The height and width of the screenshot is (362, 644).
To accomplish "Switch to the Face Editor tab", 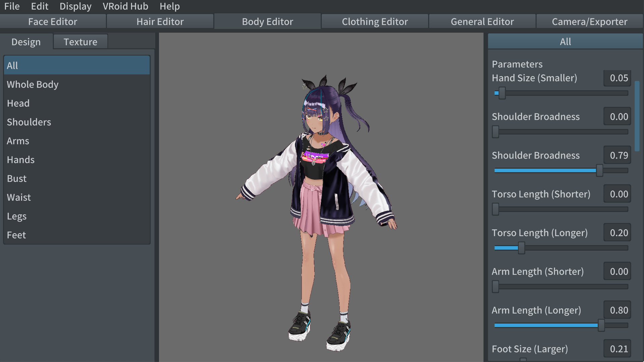I will coord(53,21).
